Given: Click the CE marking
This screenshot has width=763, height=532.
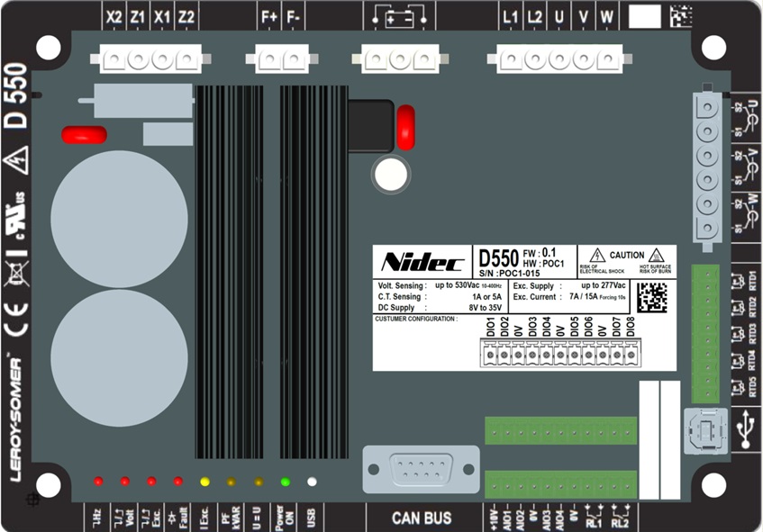Looking at the screenshot, I should [x=16, y=319].
